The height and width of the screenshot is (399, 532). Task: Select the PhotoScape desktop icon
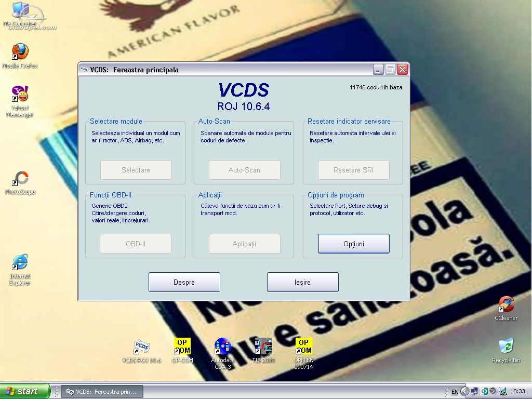point(20,183)
